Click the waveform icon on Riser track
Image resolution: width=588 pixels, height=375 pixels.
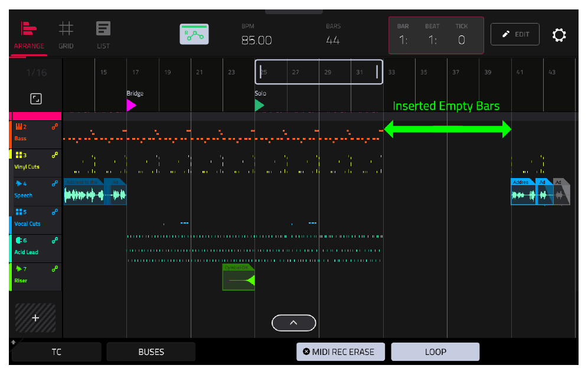point(19,269)
